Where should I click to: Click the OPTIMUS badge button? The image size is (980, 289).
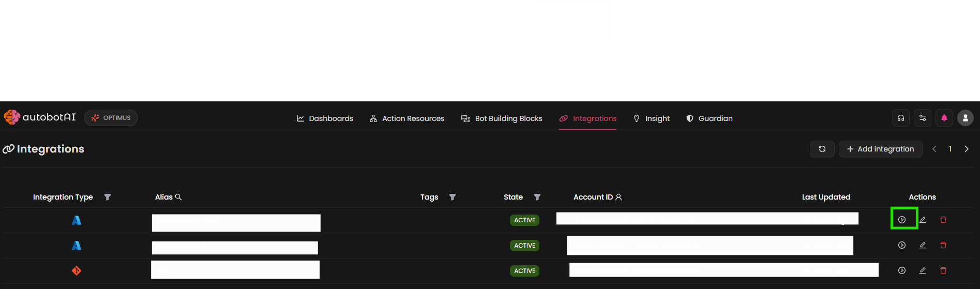pyautogui.click(x=111, y=118)
